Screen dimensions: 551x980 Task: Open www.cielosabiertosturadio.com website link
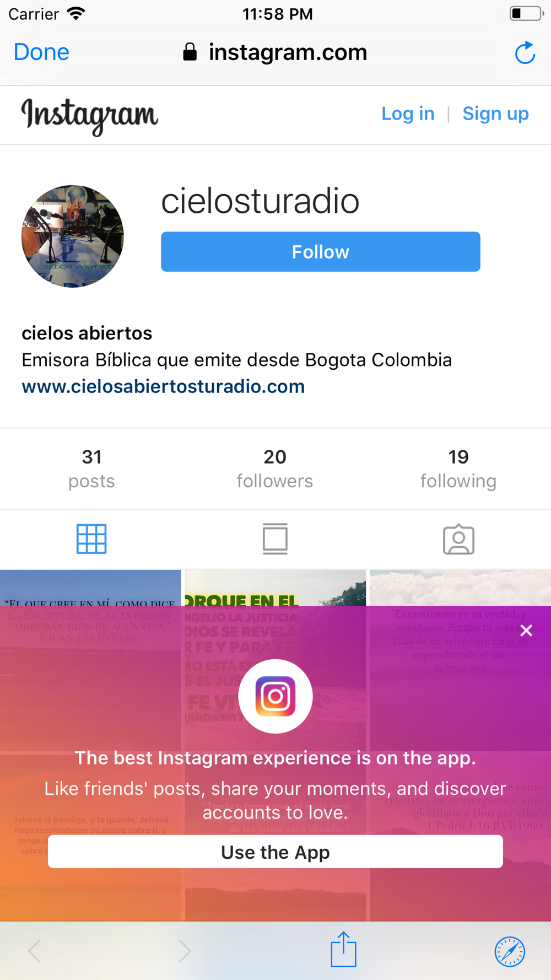click(x=163, y=386)
